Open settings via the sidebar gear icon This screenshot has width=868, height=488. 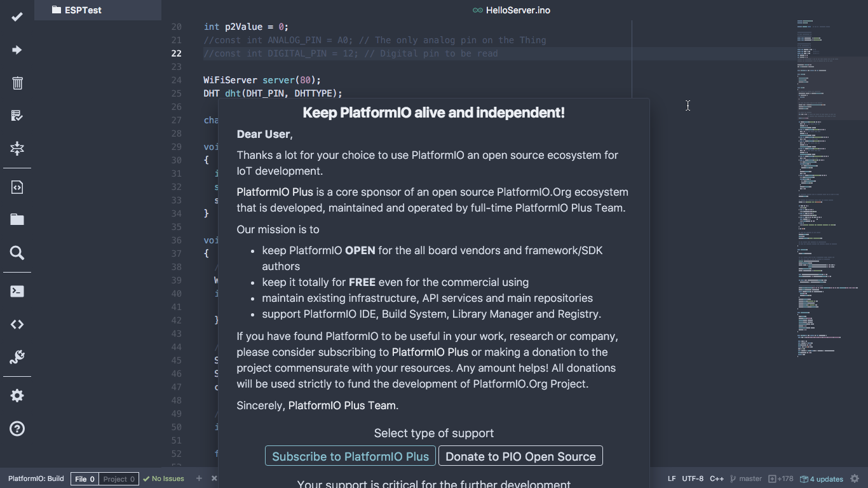(17, 395)
